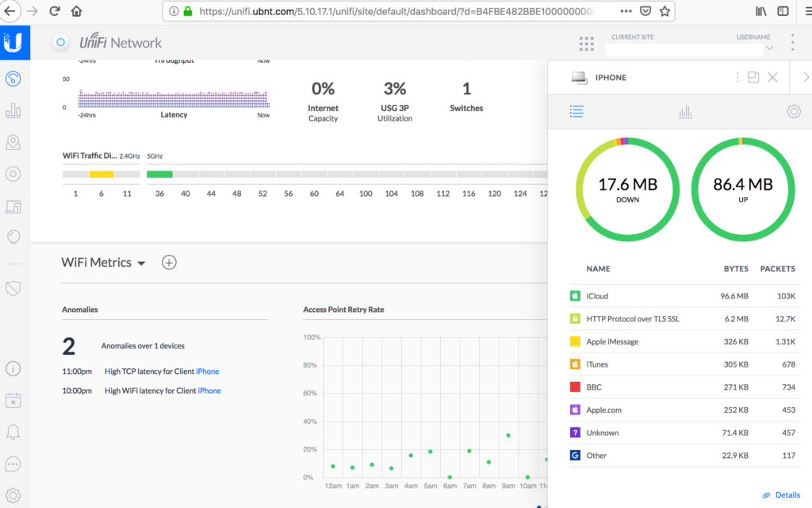Go to browser home page
812x508 pixels.
(77, 11)
